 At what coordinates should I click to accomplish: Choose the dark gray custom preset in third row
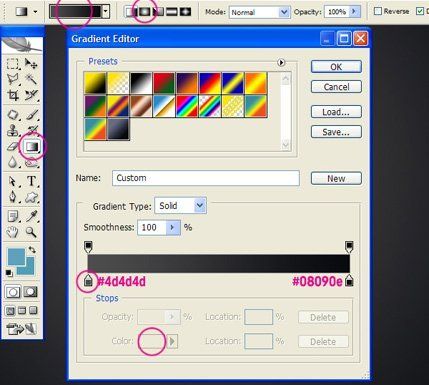(118, 129)
